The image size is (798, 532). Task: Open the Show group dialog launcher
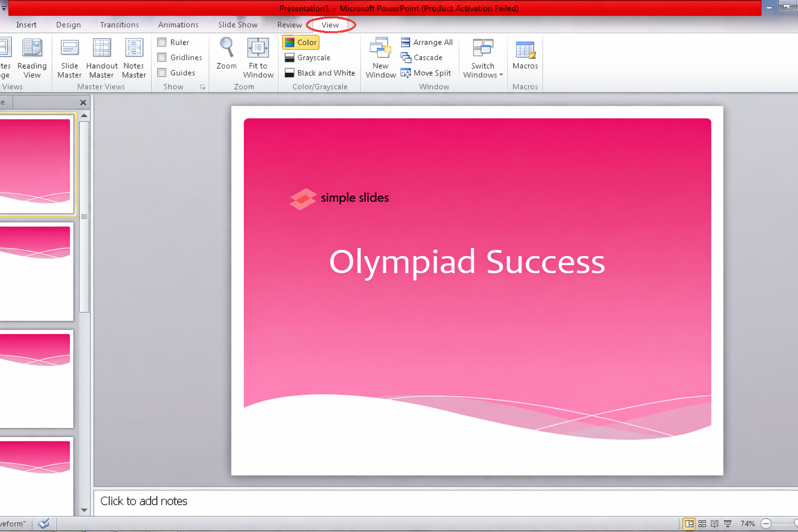tap(203, 87)
